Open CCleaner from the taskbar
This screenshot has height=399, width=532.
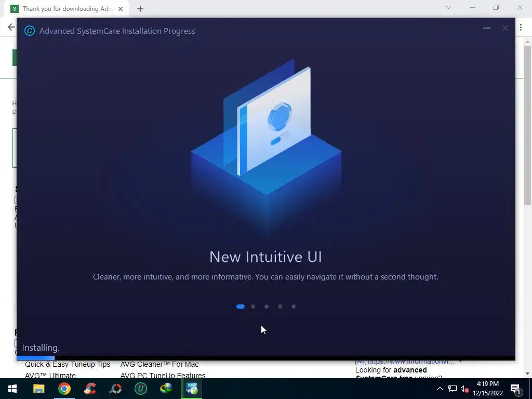click(90, 389)
